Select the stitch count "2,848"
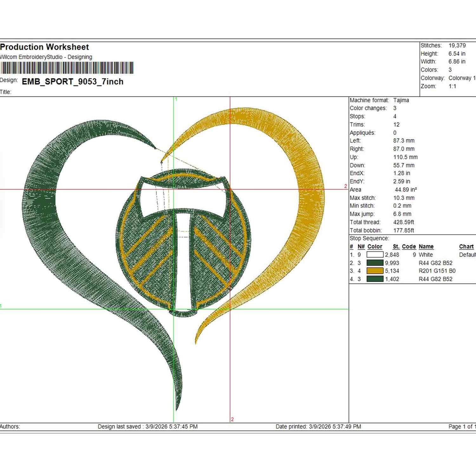 pos(392,255)
